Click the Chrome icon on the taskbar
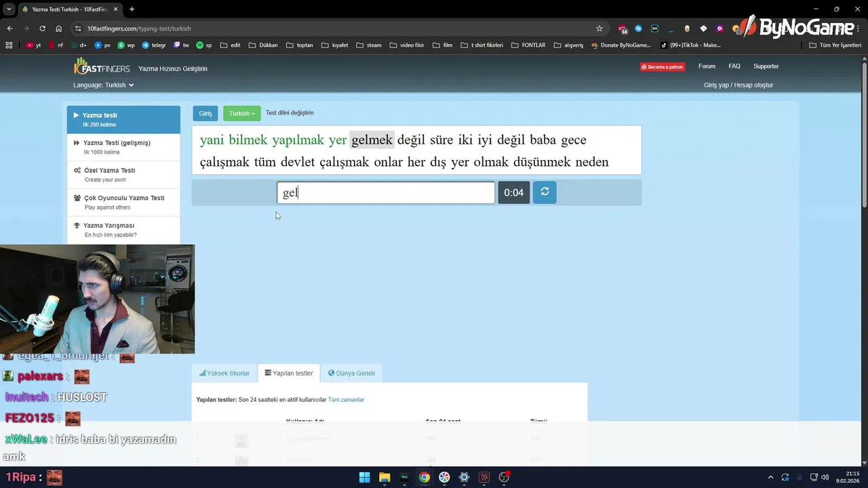Image resolution: width=868 pixels, height=488 pixels. [x=424, y=477]
